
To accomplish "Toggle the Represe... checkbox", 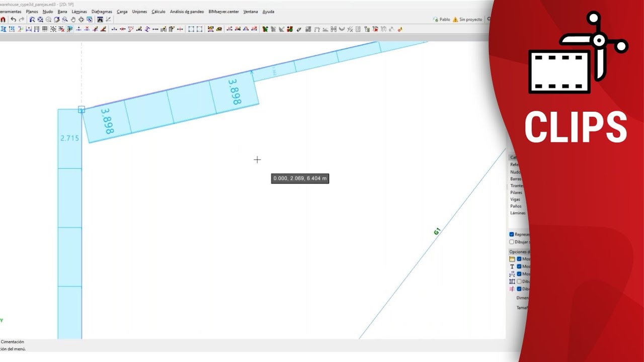I will pos(512,234).
